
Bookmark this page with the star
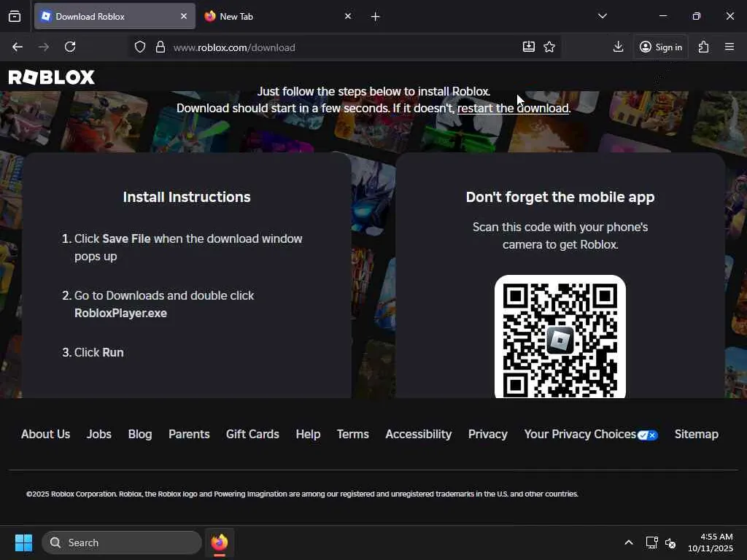[549, 47]
